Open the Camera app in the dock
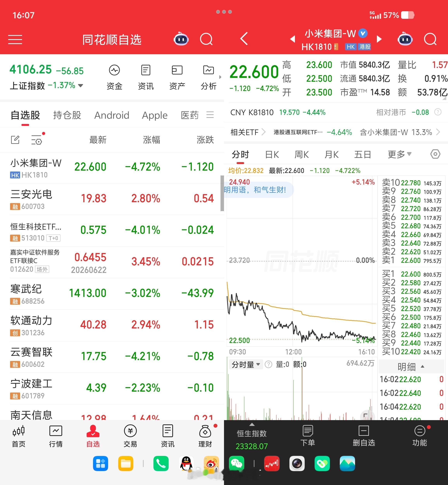The width and height of the screenshot is (448, 485). (297, 464)
